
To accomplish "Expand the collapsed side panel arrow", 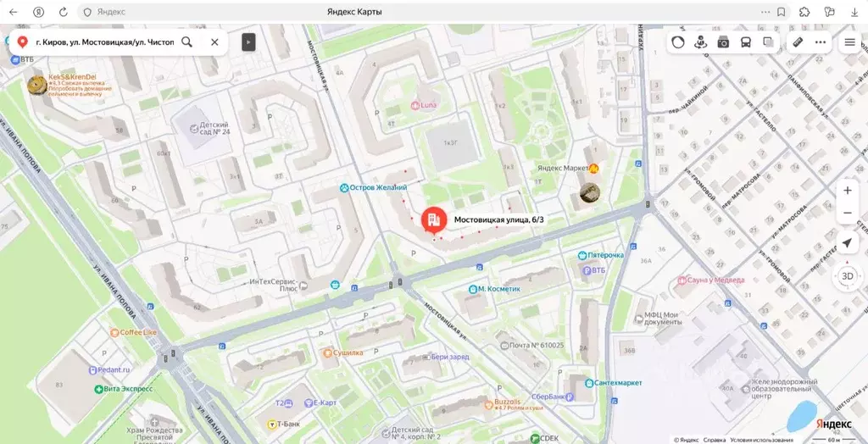I will point(248,42).
